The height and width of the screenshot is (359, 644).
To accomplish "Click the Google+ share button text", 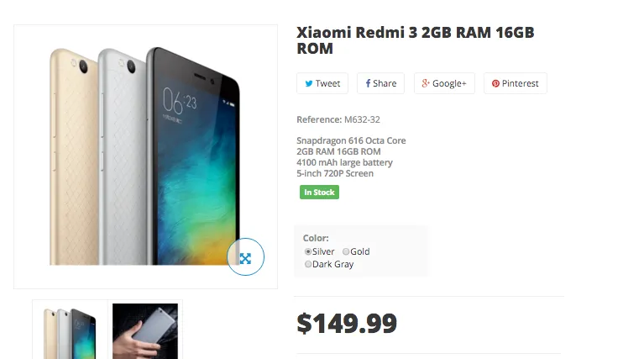I will pyautogui.click(x=449, y=83).
